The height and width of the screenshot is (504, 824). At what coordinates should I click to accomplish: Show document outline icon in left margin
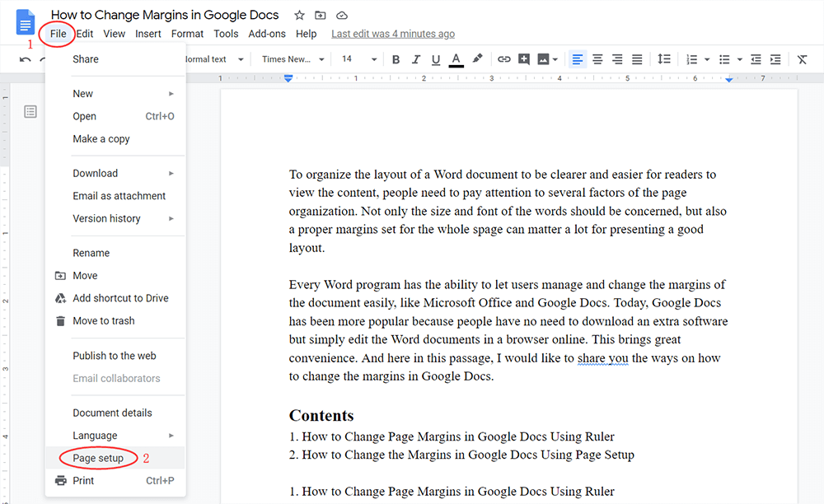tap(30, 111)
